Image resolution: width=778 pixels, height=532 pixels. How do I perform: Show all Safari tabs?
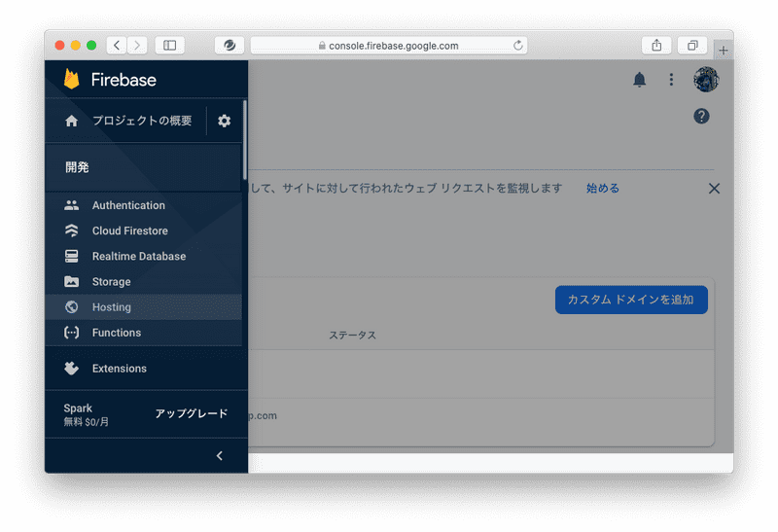[x=692, y=46]
